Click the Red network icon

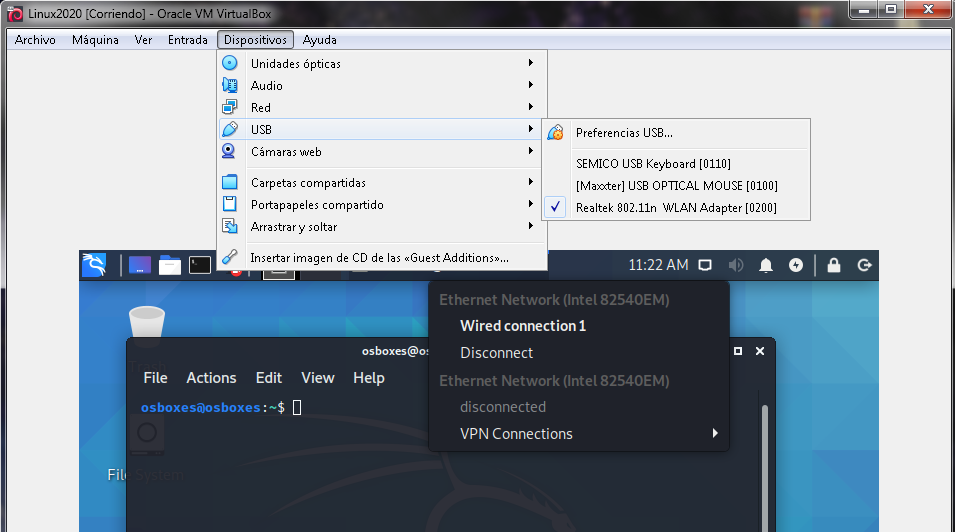click(x=230, y=107)
